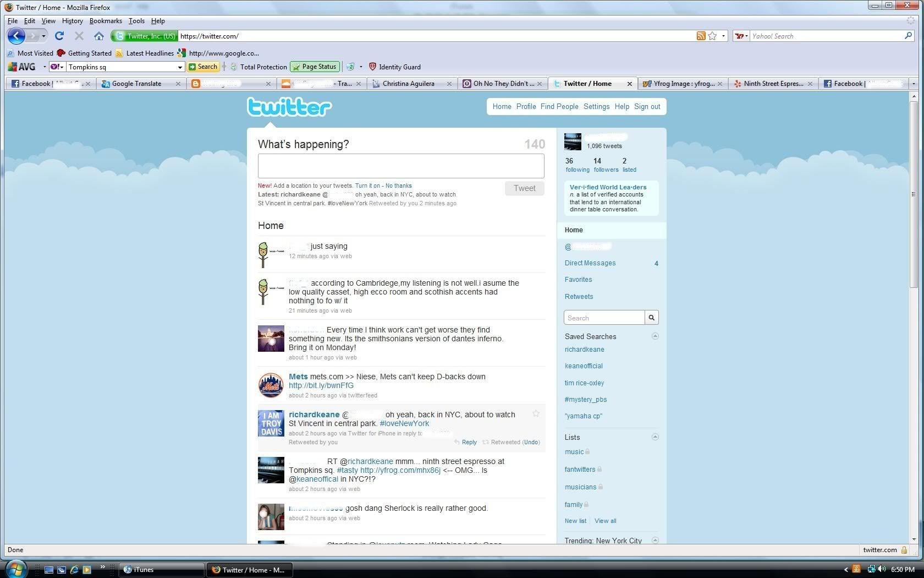
Task: Click the Sign out link
Action: pos(647,107)
